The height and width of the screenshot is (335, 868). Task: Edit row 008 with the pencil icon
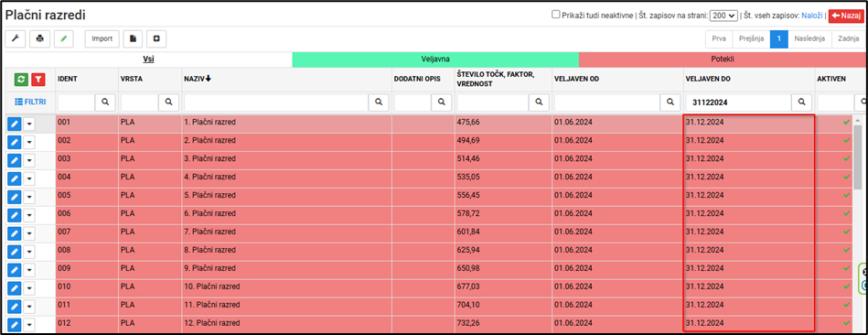pyautogui.click(x=15, y=252)
